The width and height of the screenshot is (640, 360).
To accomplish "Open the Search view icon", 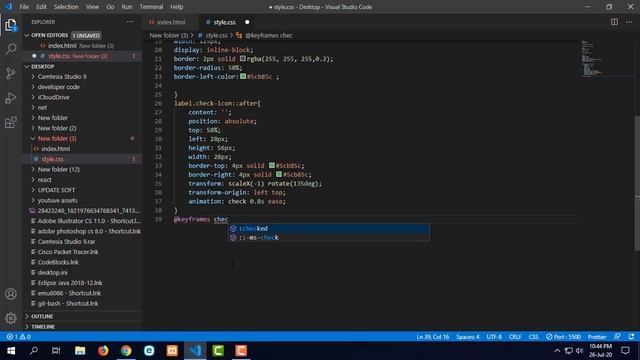I will click(11, 49).
